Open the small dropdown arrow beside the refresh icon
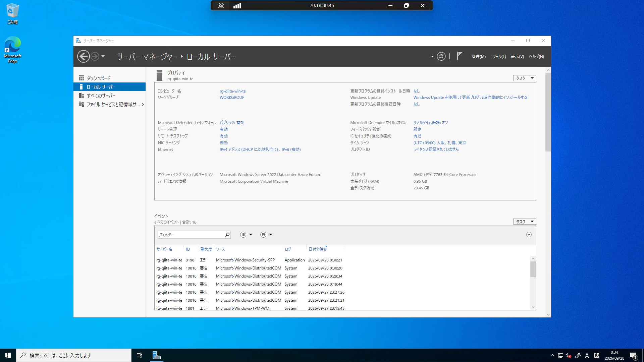The width and height of the screenshot is (644, 362). pyautogui.click(x=432, y=57)
